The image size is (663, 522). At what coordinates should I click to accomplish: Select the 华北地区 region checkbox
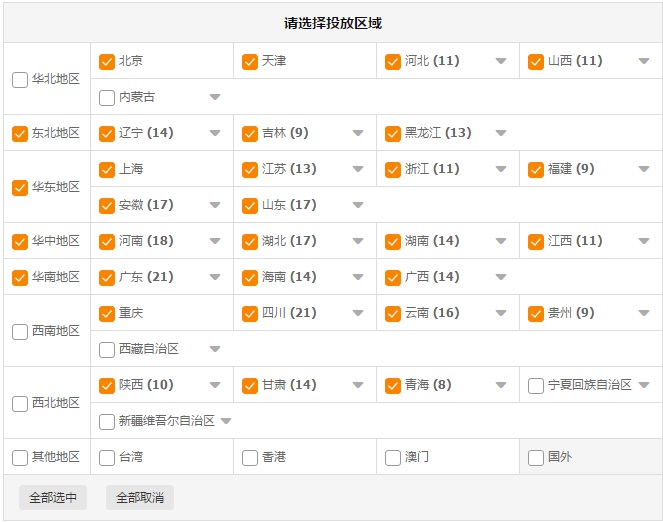20,79
